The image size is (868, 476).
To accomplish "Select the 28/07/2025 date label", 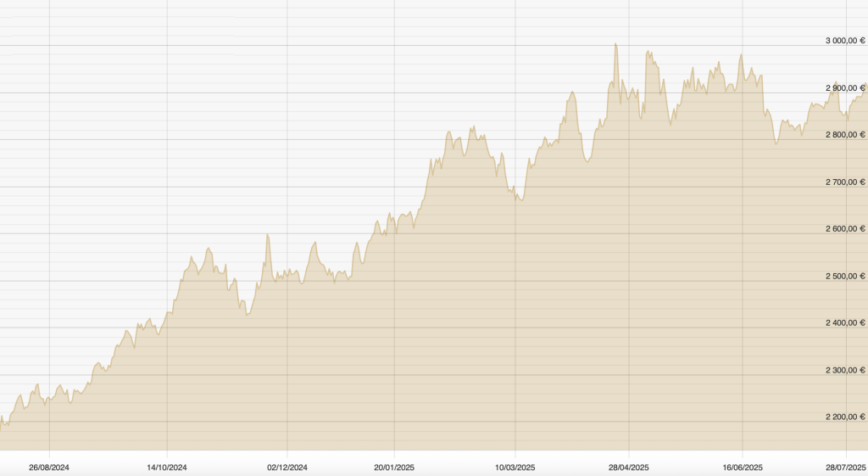I will (845, 467).
